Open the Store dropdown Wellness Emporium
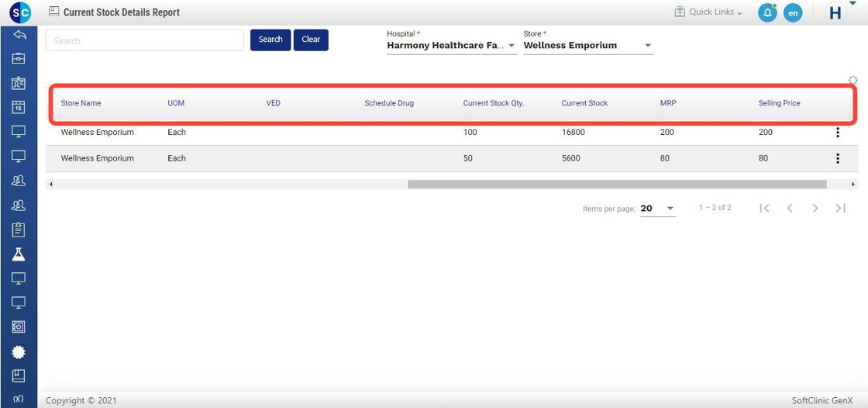Screen dimensions: 868x408 coord(588,46)
